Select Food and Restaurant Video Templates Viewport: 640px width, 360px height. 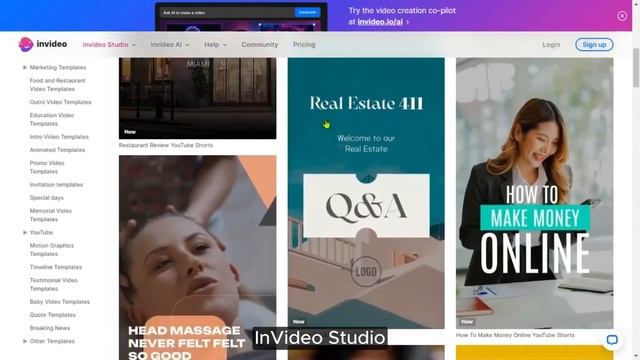click(x=58, y=84)
